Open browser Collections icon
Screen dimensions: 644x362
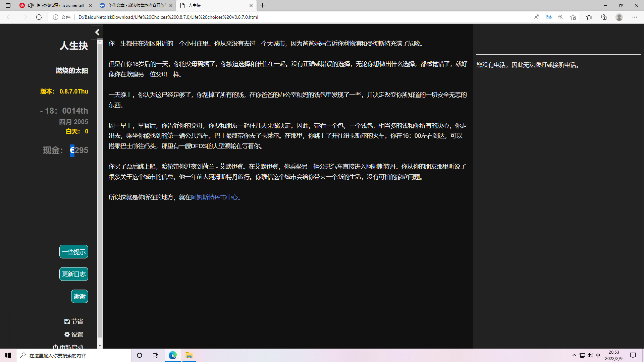pos(604,17)
